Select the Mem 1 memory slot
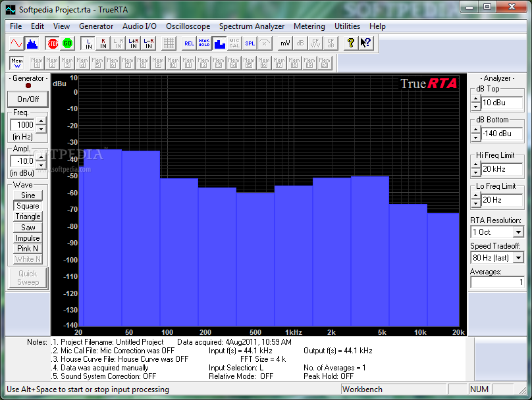The width and height of the screenshot is (532, 400). 37,63
